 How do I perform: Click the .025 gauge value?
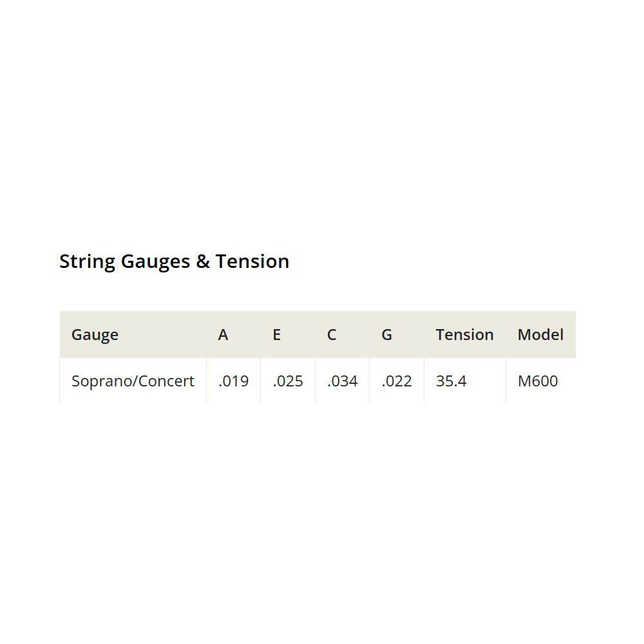[x=288, y=381]
